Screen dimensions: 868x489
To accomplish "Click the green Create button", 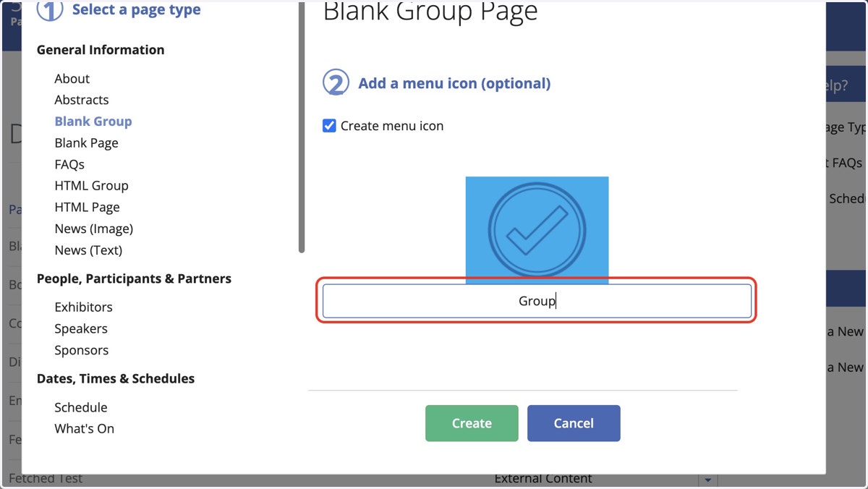I will coord(472,423).
